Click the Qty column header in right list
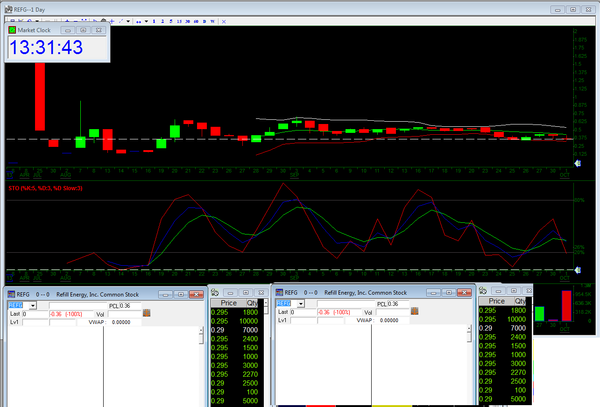The width and height of the screenshot is (600, 407). 522,302
